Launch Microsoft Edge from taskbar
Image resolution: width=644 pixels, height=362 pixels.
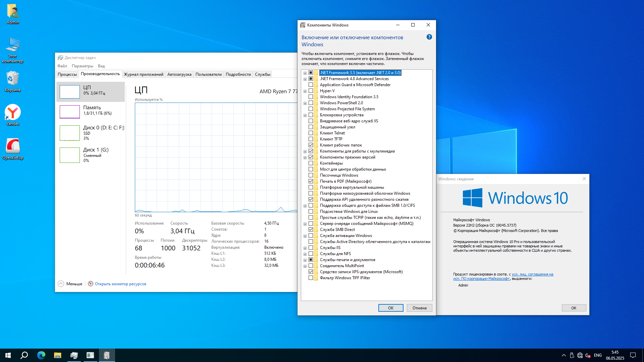click(41, 355)
